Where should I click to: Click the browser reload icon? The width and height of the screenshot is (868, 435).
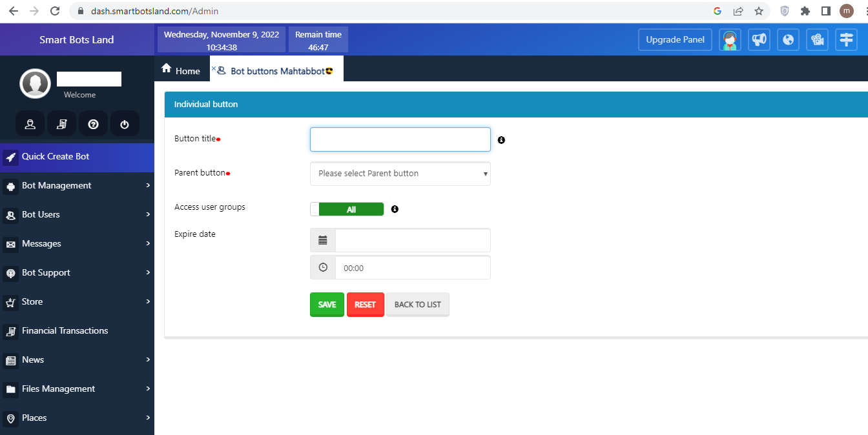click(55, 11)
